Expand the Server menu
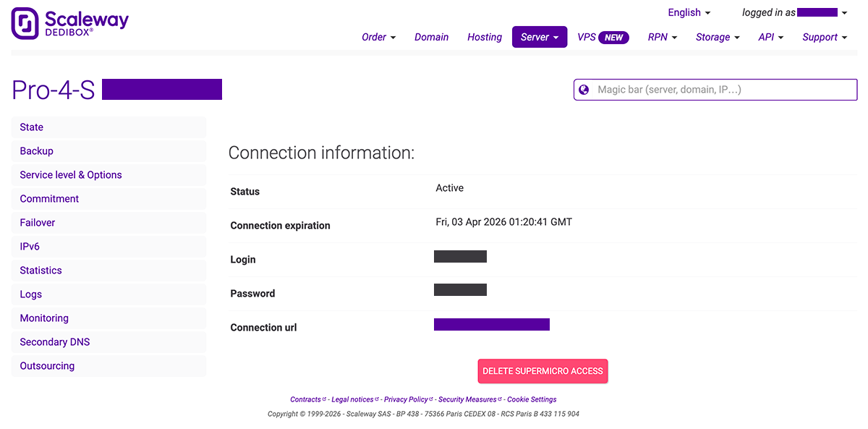This screenshot has width=868, height=429. click(x=539, y=37)
